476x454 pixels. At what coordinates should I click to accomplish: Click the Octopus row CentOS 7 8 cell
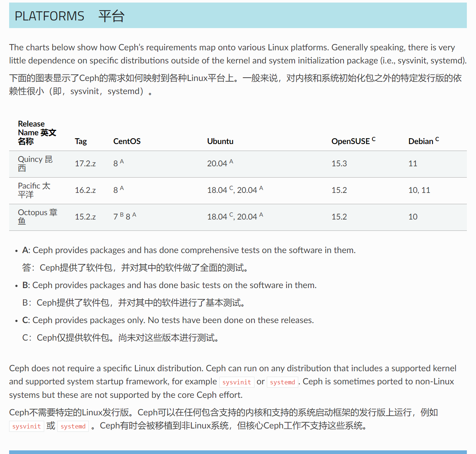(125, 216)
